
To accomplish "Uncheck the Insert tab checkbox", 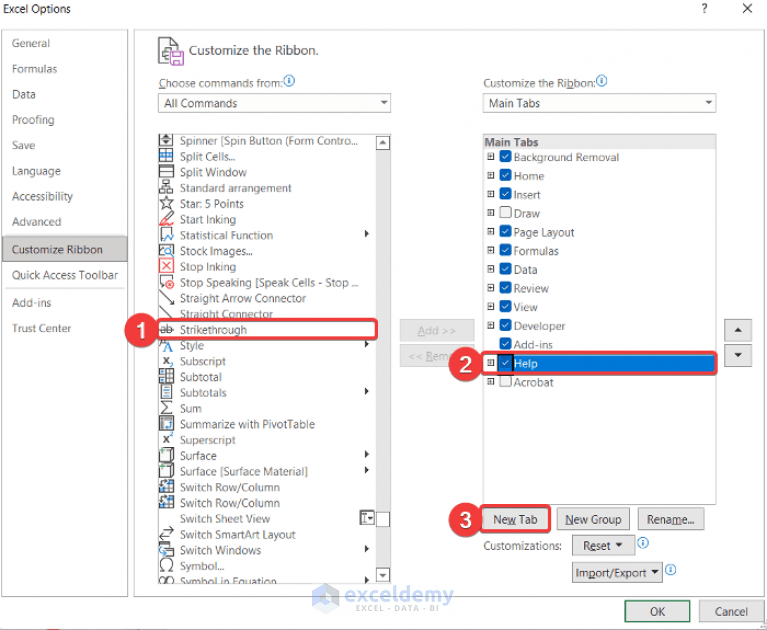I will [x=505, y=194].
